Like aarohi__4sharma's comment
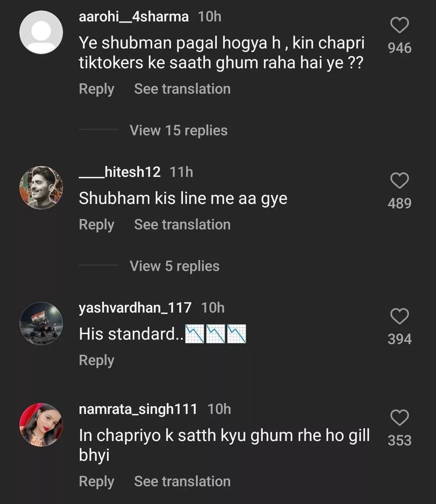Image resolution: width=436 pixels, height=504 pixels. click(x=399, y=25)
